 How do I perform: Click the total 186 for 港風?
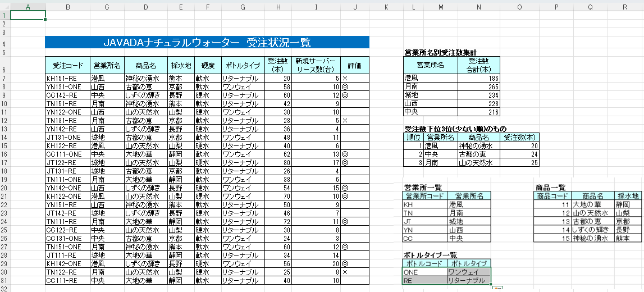click(x=478, y=79)
